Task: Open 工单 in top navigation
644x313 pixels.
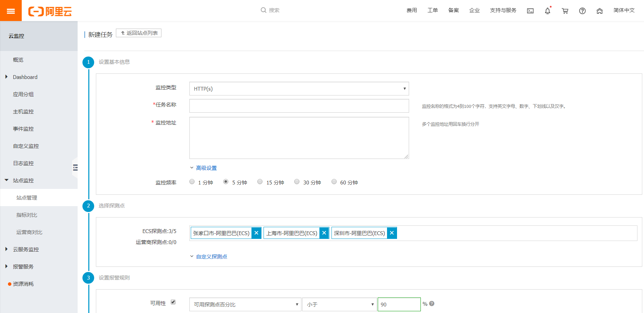Action: (433, 10)
